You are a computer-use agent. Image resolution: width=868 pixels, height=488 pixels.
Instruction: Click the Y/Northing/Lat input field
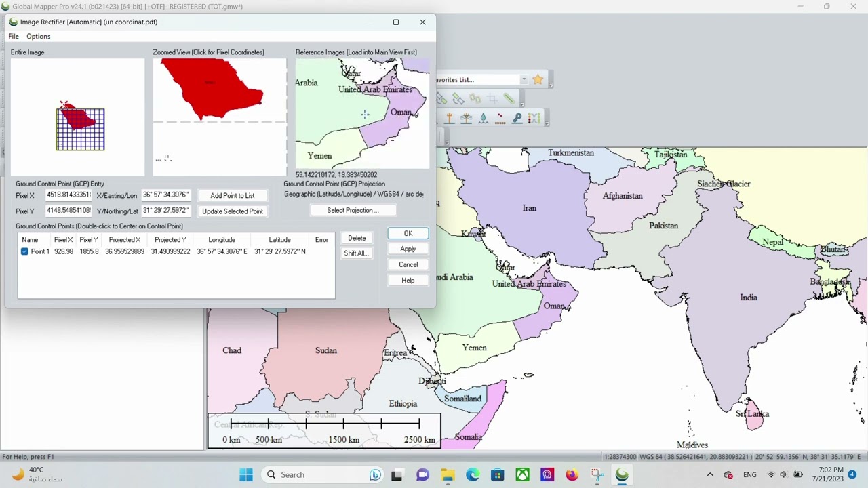click(x=165, y=211)
